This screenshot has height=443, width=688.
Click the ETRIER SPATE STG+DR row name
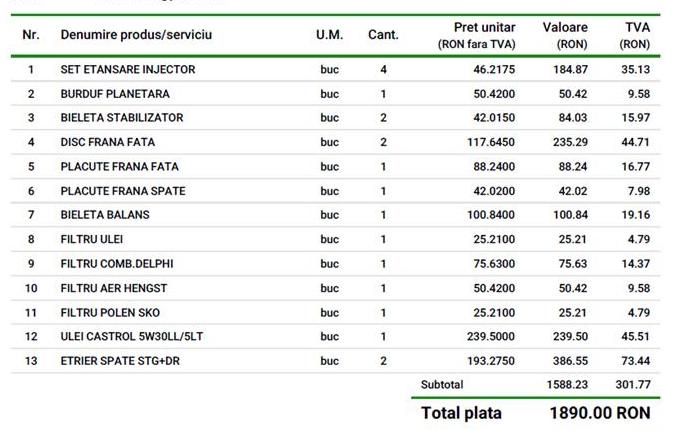click(121, 361)
